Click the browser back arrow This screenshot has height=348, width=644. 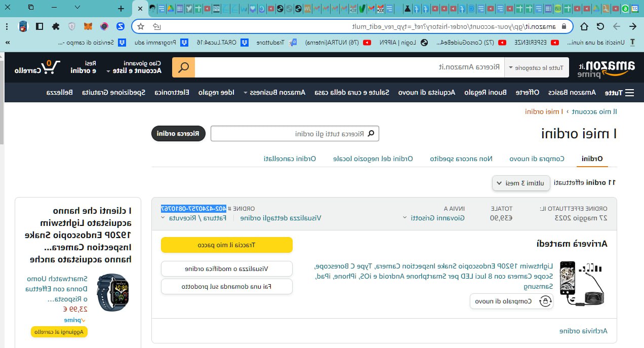(x=632, y=26)
